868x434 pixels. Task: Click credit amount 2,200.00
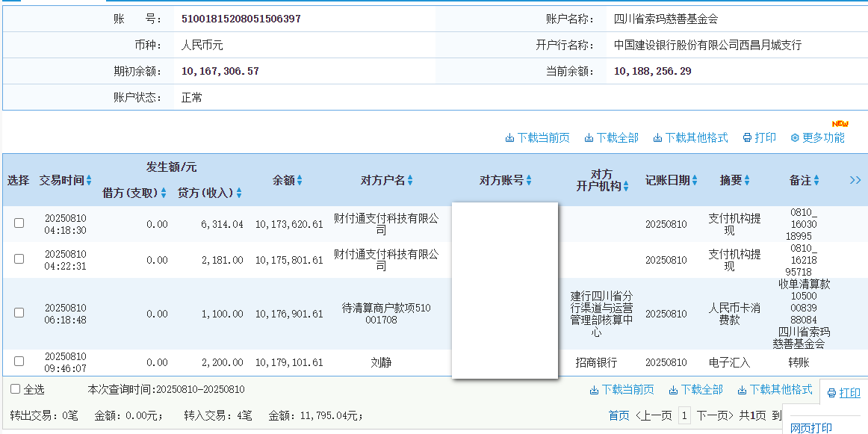pyautogui.click(x=222, y=362)
